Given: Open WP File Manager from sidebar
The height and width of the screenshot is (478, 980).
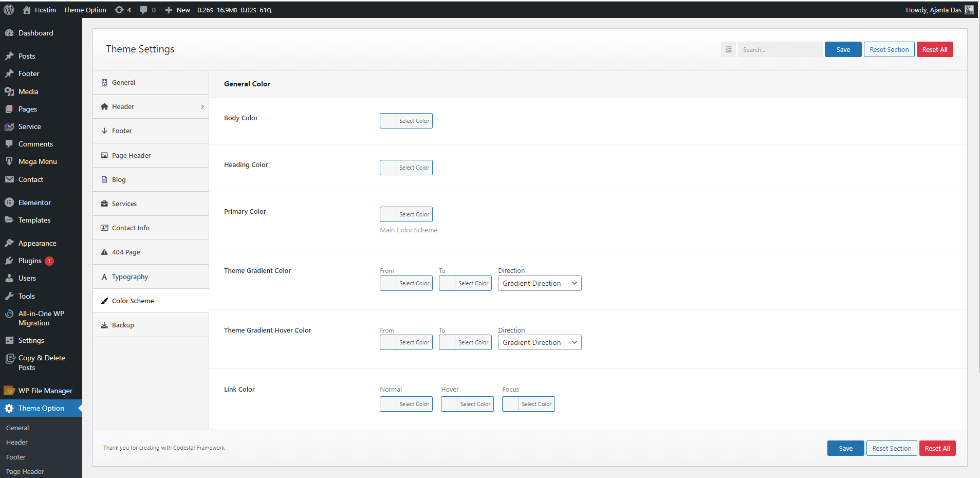Looking at the screenshot, I should [45, 391].
